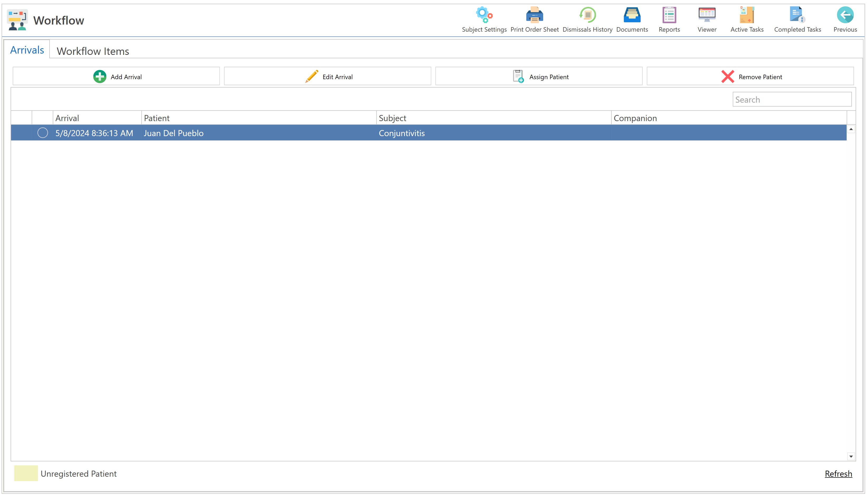
Task: Click the Edit Arrival button
Action: (x=327, y=77)
